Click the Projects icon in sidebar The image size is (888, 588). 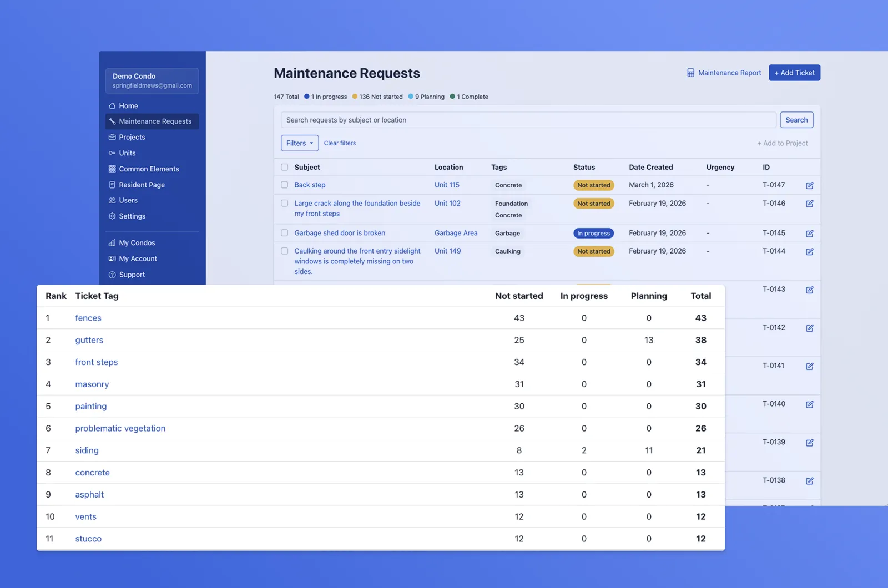[x=112, y=137]
